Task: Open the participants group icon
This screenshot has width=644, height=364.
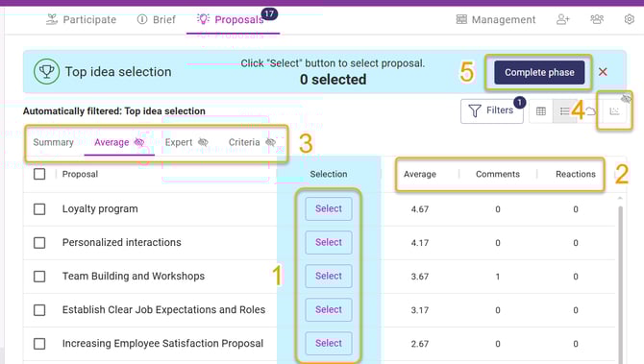Action: pyautogui.click(x=596, y=19)
